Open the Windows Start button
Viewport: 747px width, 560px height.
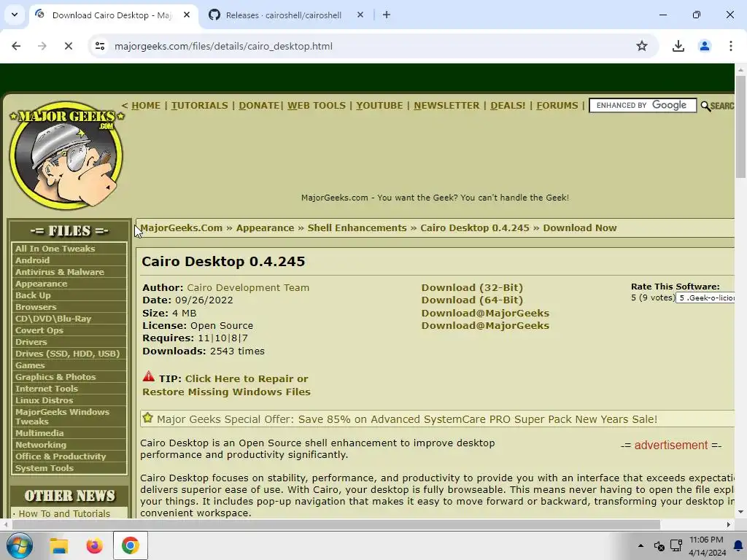point(19,545)
